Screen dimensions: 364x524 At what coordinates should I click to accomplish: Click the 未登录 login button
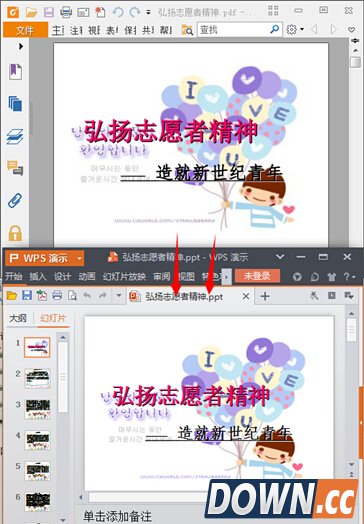pyautogui.click(x=257, y=276)
